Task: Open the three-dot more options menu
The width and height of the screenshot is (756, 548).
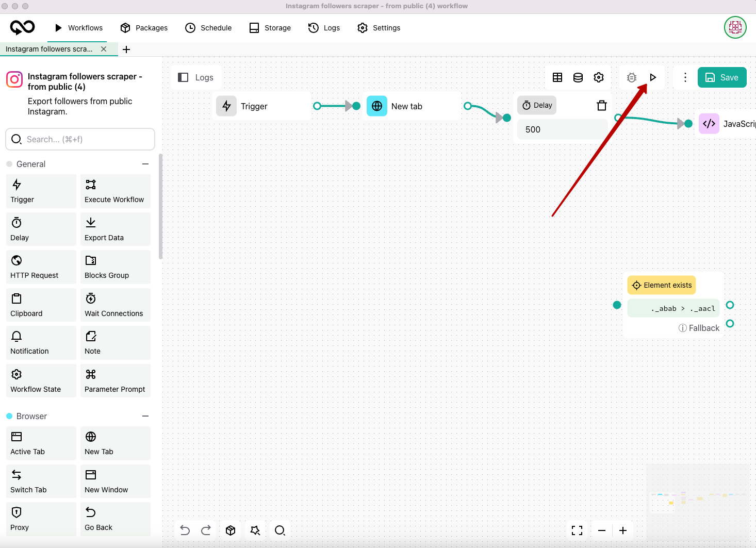Action: [x=685, y=77]
